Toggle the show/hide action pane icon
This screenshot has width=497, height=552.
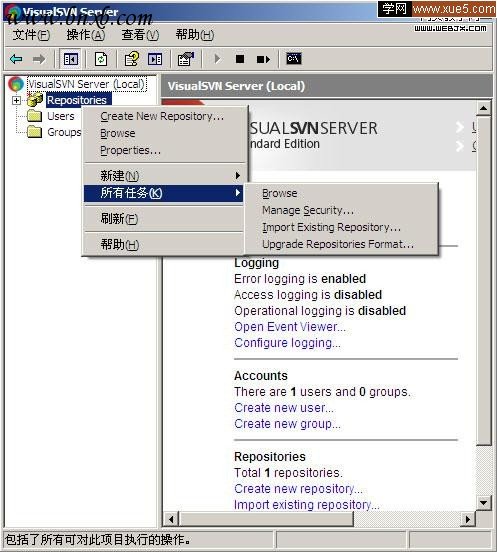point(155,59)
